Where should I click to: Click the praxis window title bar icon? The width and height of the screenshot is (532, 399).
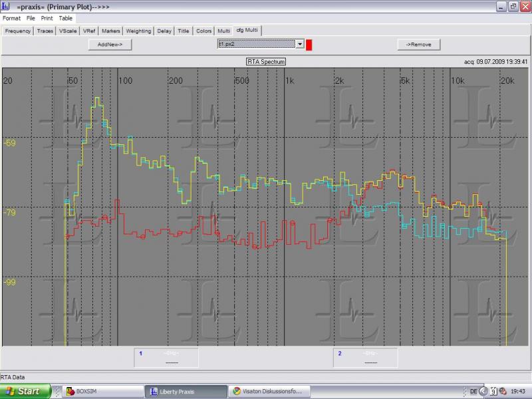point(5,6)
